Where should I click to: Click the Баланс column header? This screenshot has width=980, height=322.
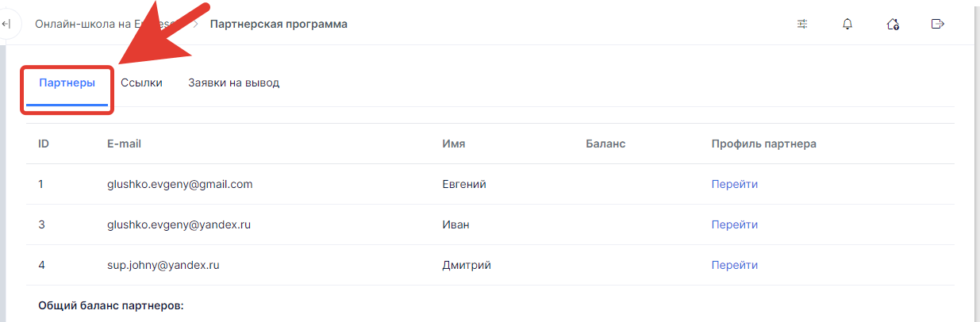(x=605, y=144)
